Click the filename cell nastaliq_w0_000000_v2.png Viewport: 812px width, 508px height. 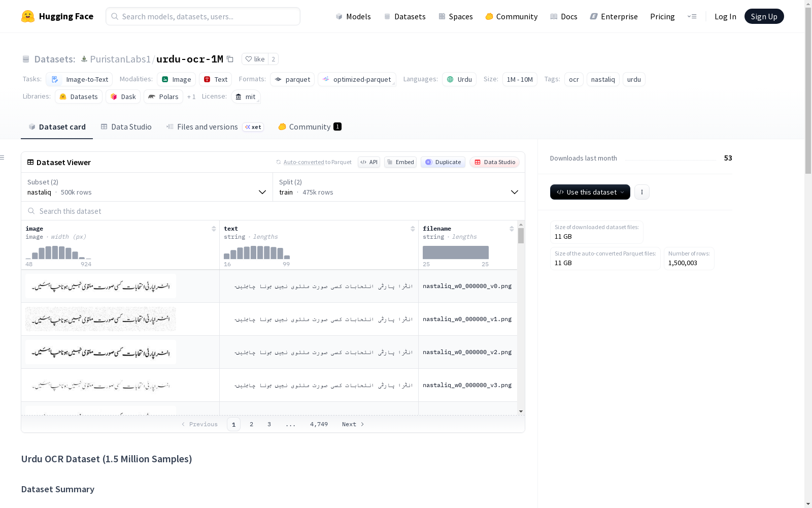coord(467,352)
